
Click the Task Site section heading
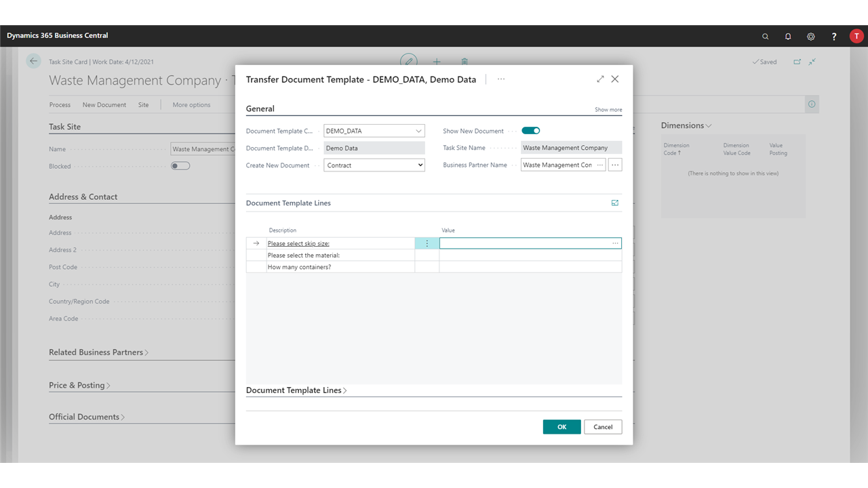coord(64,127)
